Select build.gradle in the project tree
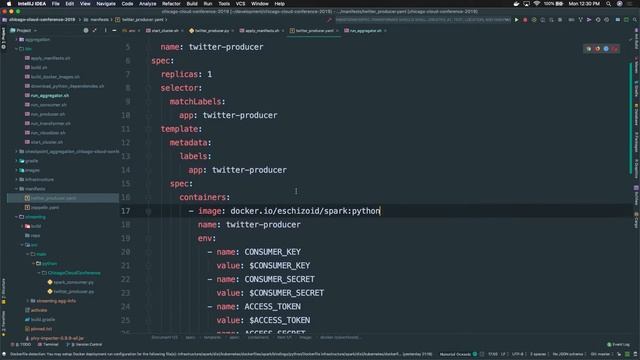The image size is (640, 360). [43, 320]
